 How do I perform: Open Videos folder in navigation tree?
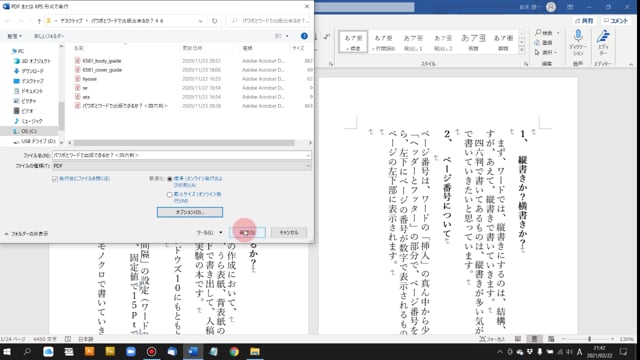[24, 111]
